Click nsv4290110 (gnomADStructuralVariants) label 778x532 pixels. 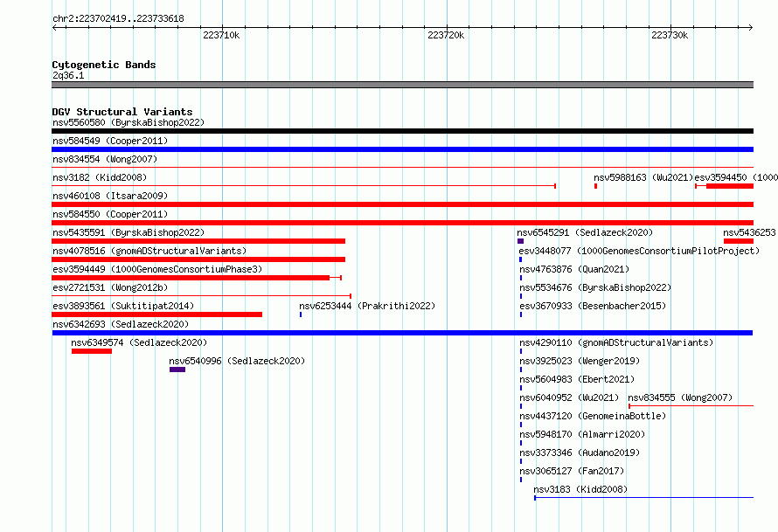point(616,342)
